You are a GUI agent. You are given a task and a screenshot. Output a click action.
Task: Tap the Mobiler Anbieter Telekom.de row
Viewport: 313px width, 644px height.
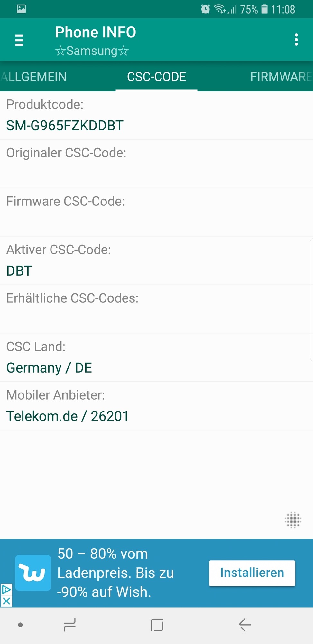[156, 406]
